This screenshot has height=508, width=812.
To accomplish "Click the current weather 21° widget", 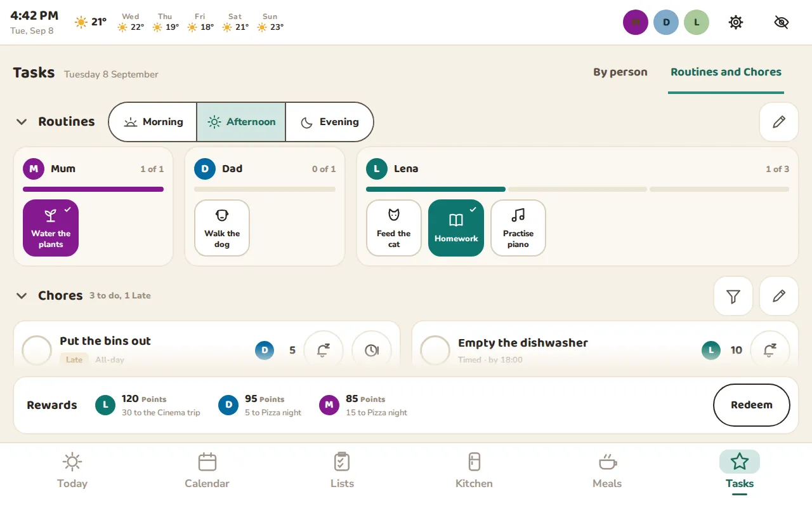I will point(90,22).
